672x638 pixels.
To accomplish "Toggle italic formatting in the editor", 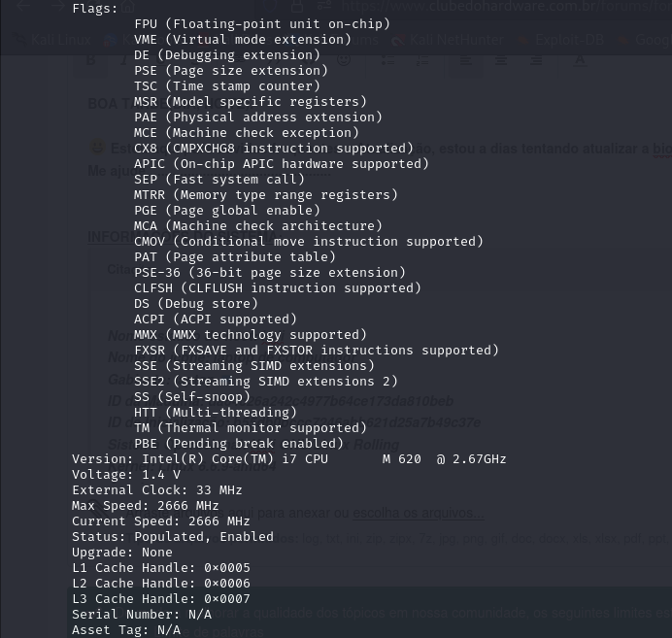I will 124,60.
